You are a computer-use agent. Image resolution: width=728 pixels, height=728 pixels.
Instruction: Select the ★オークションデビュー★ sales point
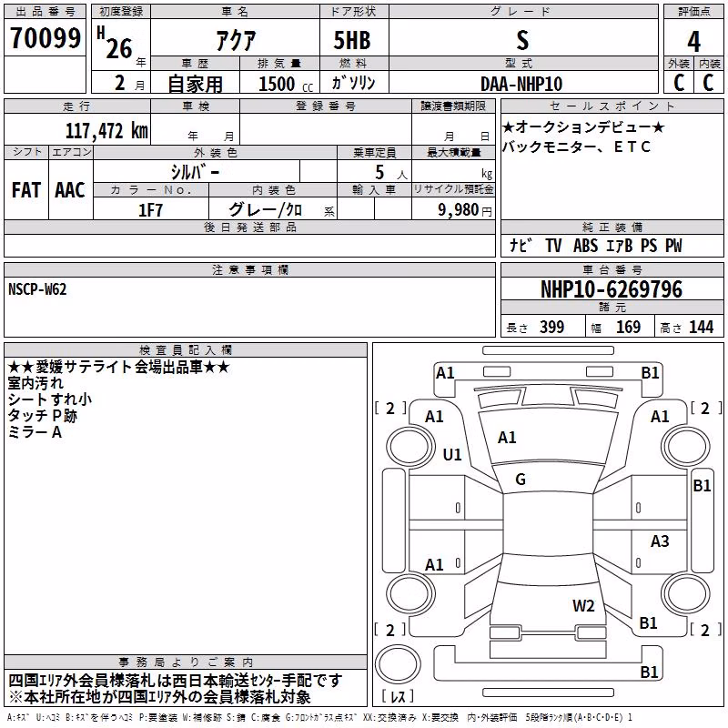(x=583, y=127)
